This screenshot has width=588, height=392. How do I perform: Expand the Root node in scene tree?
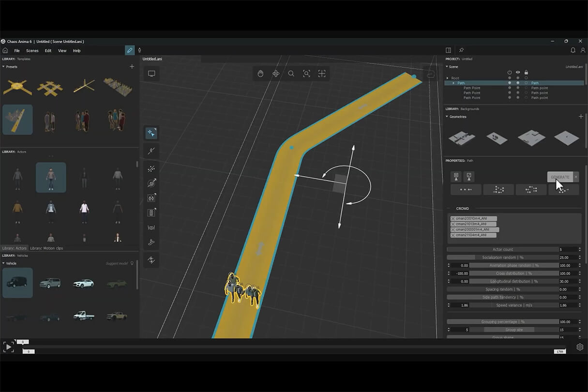pos(448,78)
